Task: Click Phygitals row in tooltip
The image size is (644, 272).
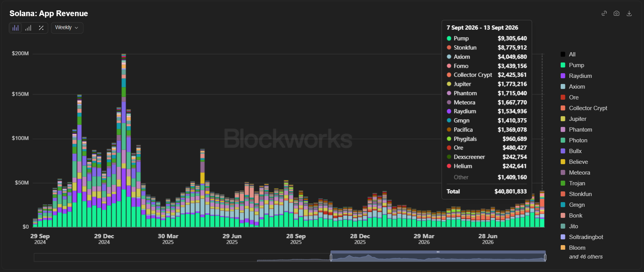Action: click(x=487, y=139)
